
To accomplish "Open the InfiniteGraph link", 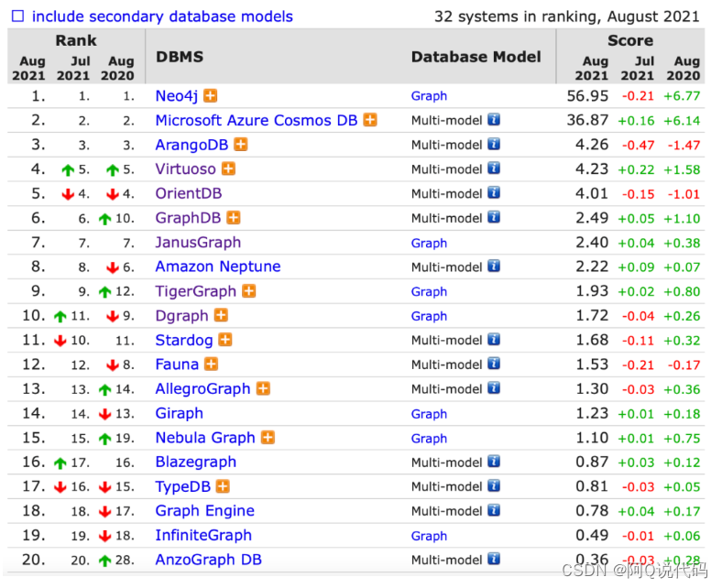I will point(203,536).
